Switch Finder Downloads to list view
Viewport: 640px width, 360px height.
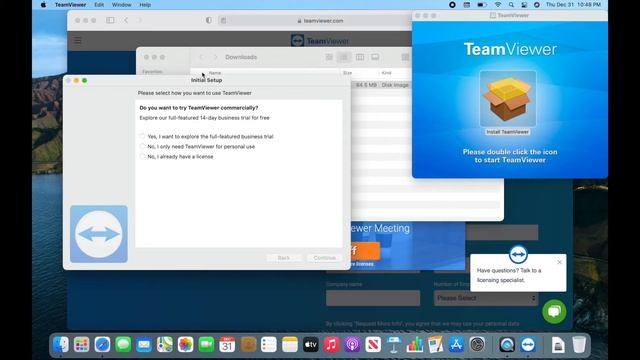[x=344, y=57]
